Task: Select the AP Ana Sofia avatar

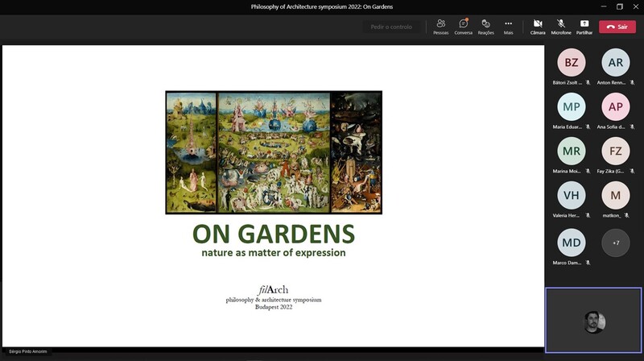Action: [616, 107]
